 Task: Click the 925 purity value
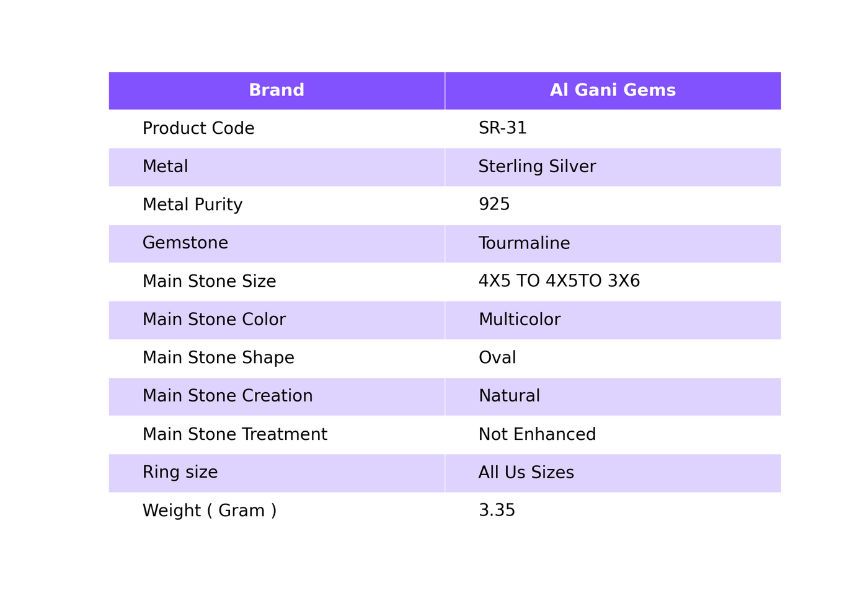tap(494, 205)
